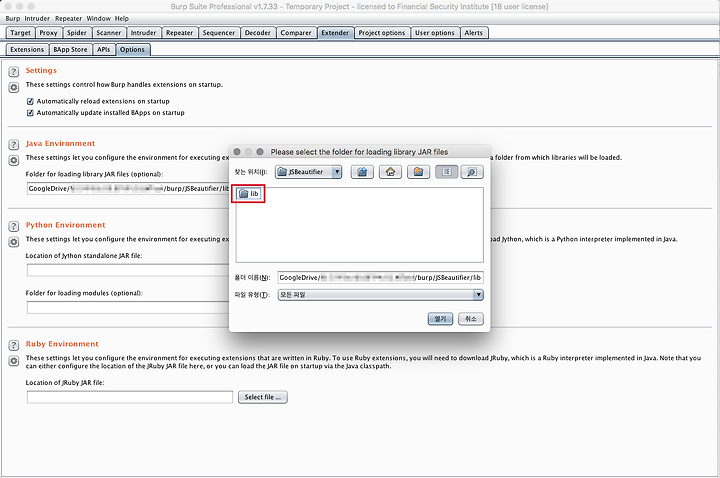Switch to the Alerts tab
This screenshot has height=478, width=720.
pos(473,33)
